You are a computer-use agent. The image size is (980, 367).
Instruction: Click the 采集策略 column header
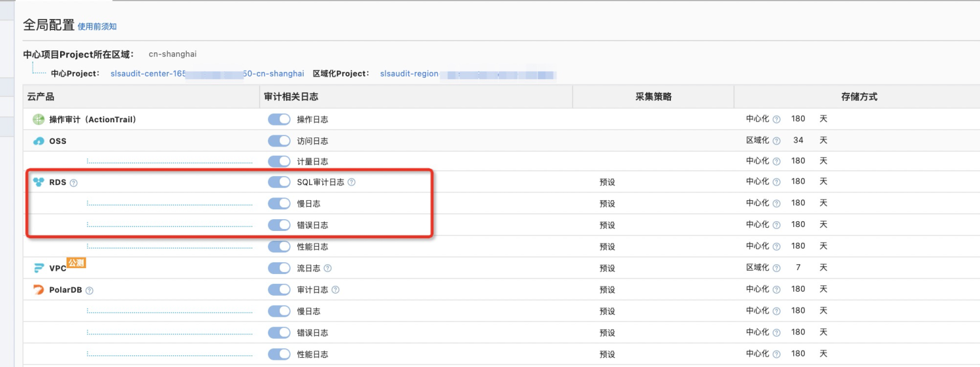[653, 97]
